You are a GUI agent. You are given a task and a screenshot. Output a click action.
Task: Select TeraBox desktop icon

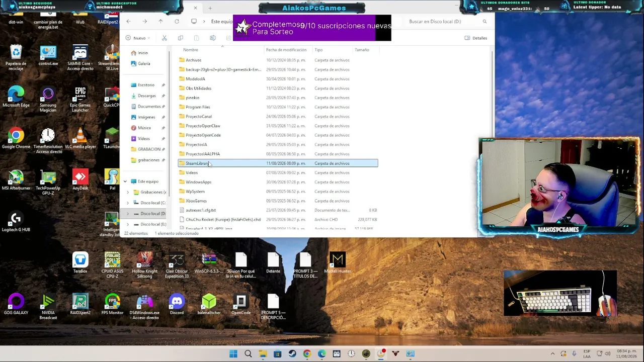(80, 263)
